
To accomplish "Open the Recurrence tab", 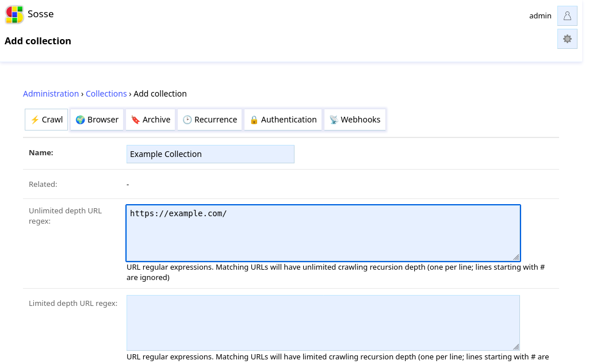I will 209,120.
